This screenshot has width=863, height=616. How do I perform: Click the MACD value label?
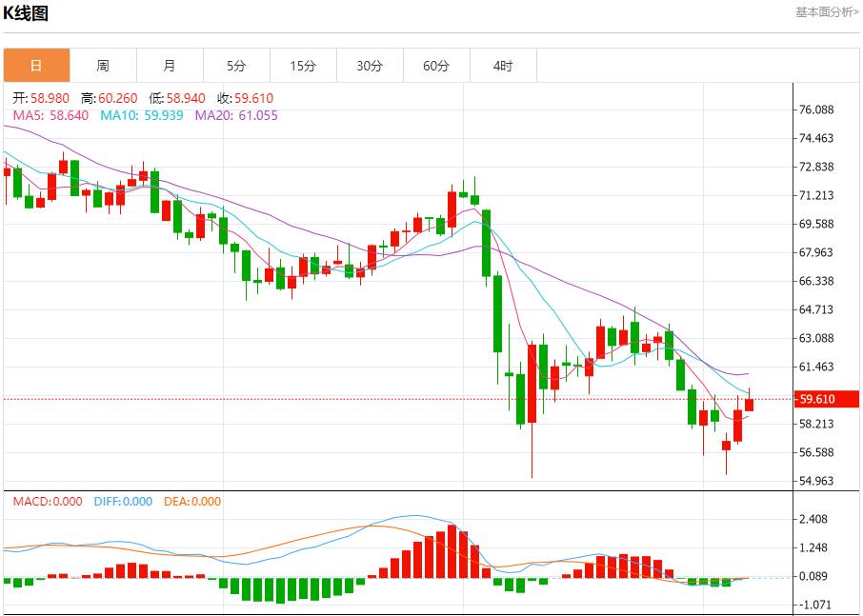point(48,502)
